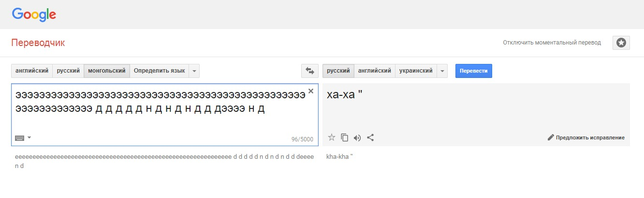Switch target language to английский

[375, 71]
